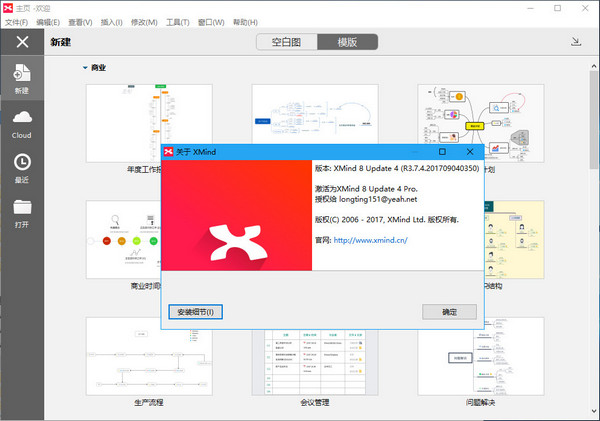This screenshot has height=421, width=600.
Task: Choose the yellow-center template thumbnail in the top row
Action: (x=481, y=115)
